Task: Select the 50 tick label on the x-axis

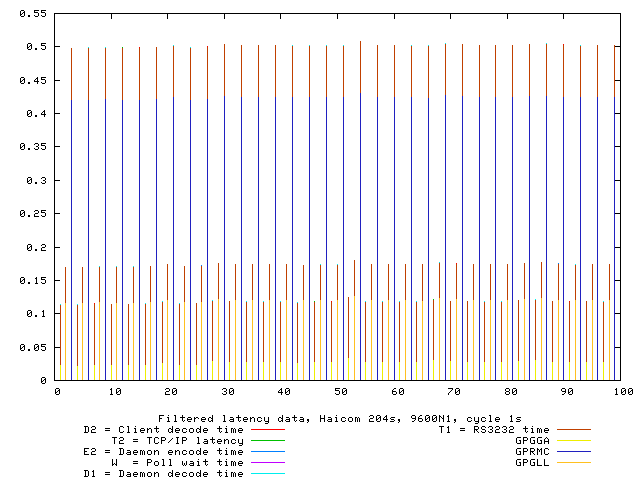Action: tap(340, 392)
